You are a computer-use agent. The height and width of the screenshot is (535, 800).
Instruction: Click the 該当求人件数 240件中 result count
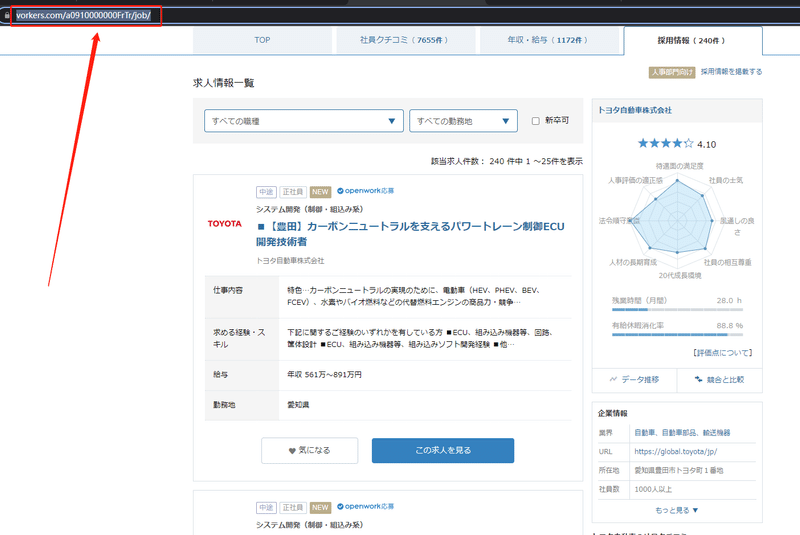click(507, 161)
